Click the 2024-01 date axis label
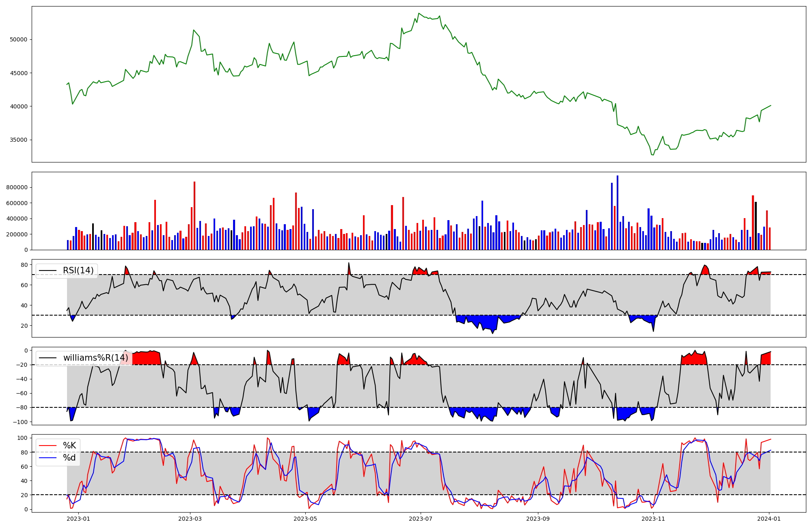812x528 pixels. tap(769, 519)
